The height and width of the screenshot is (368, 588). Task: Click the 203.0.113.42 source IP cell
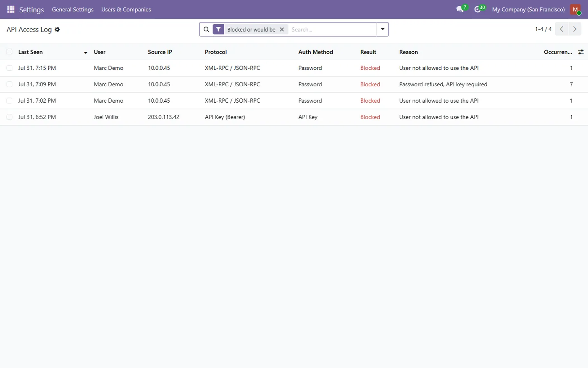pos(163,117)
